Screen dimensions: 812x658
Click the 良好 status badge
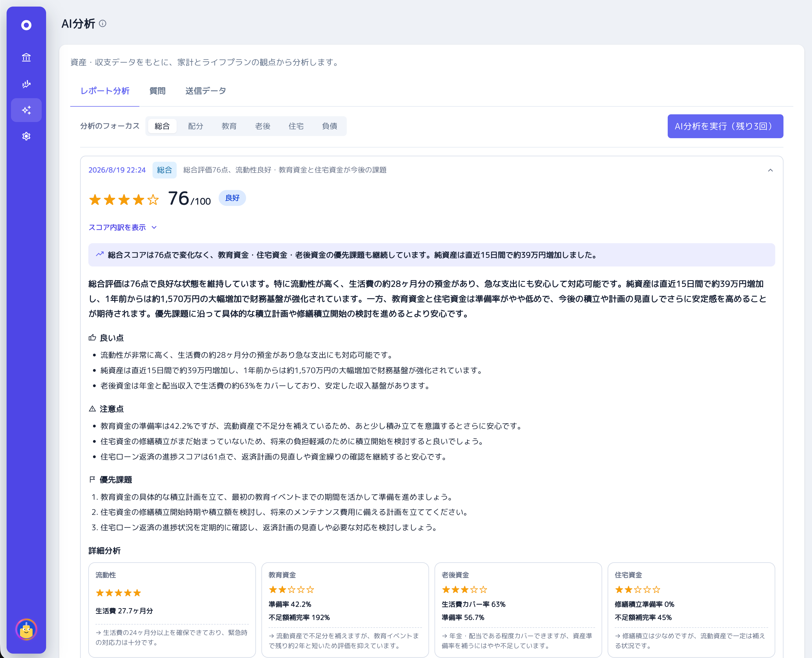click(x=232, y=198)
